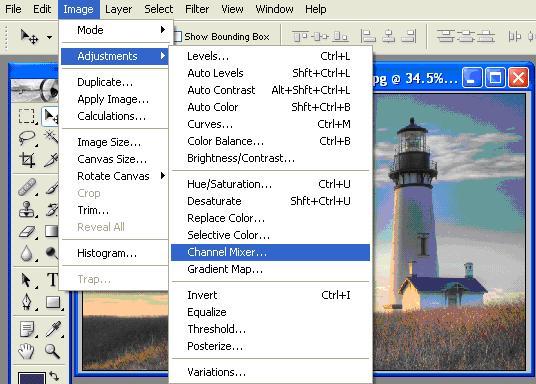The width and height of the screenshot is (536, 384).
Task: Click the Adobe Online picture atop the toolbox
Action: [x=34, y=90]
